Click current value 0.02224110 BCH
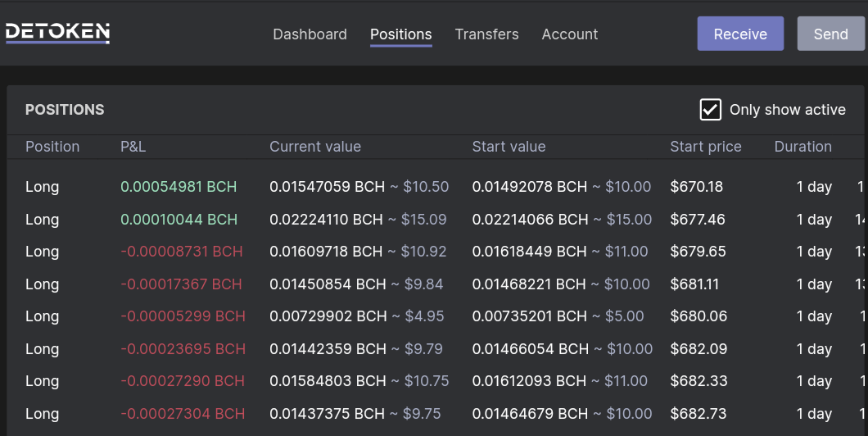The image size is (868, 436). (x=326, y=220)
